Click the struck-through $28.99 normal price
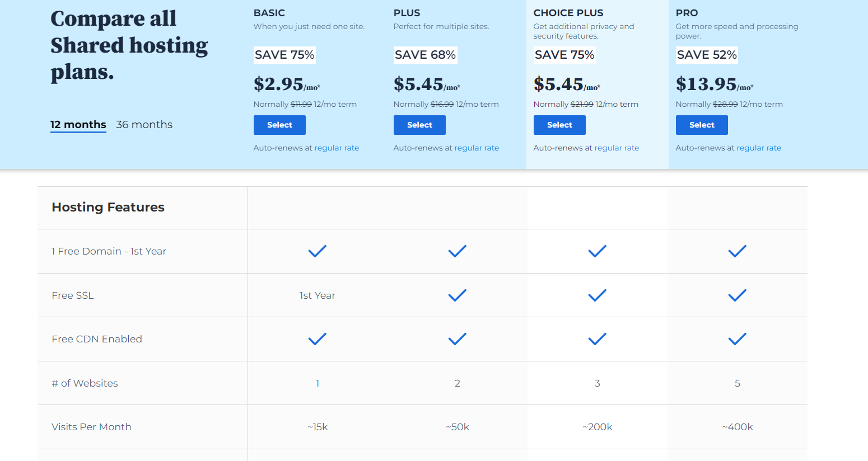 tap(725, 104)
